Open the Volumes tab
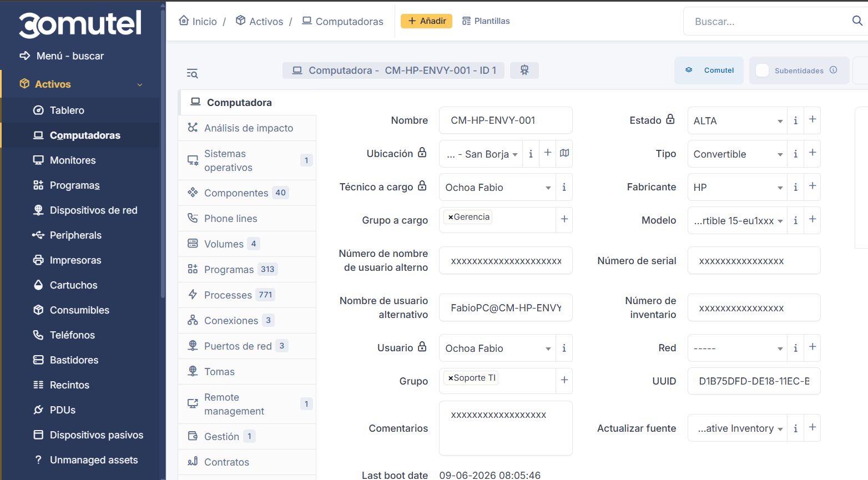868x480 pixels. (x=247, y=244)
